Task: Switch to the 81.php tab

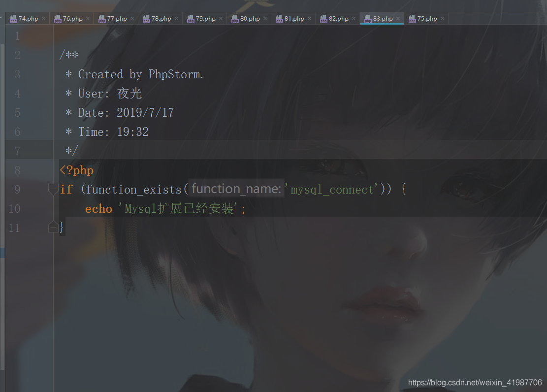Action: click(294, 19)
